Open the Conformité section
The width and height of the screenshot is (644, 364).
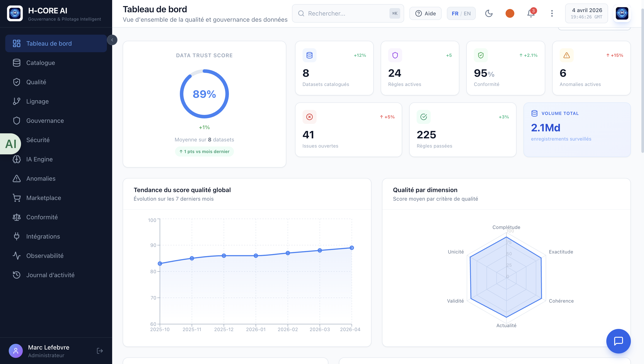pyautogui.click(x=42, y=217)
